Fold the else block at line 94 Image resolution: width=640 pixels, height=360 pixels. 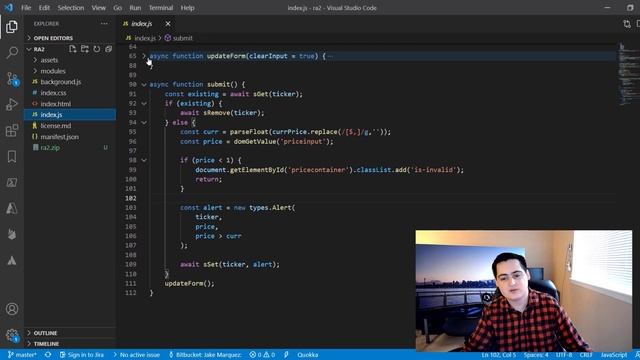144,122
